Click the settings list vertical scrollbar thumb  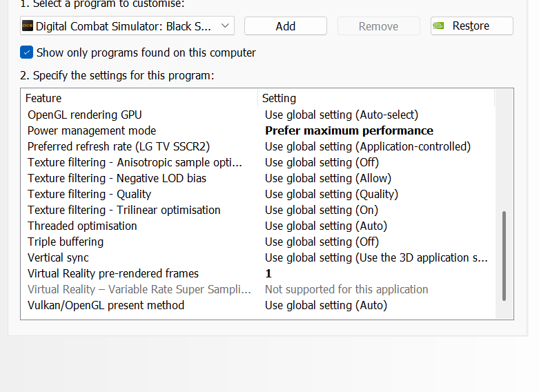pos(504,255)
